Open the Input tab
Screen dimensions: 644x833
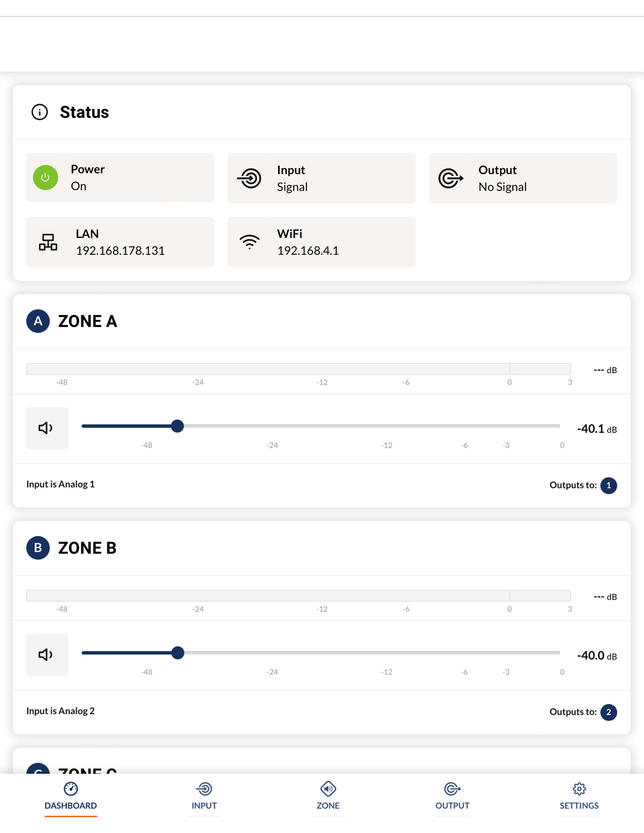pyautogui.click(x=204, y=796)
